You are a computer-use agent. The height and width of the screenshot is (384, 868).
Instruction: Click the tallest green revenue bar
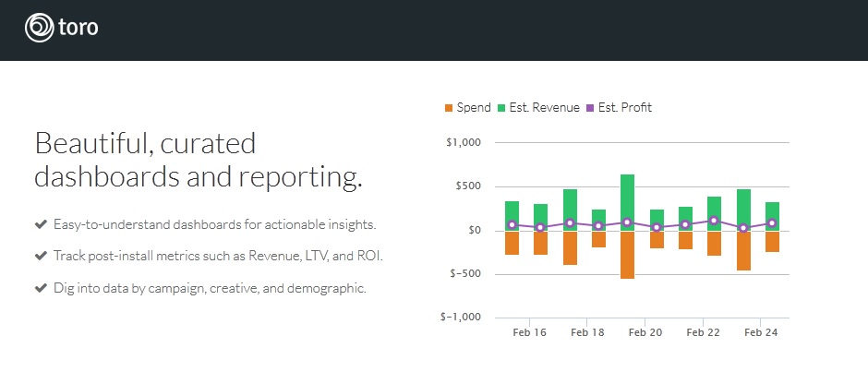coord(627,202)
